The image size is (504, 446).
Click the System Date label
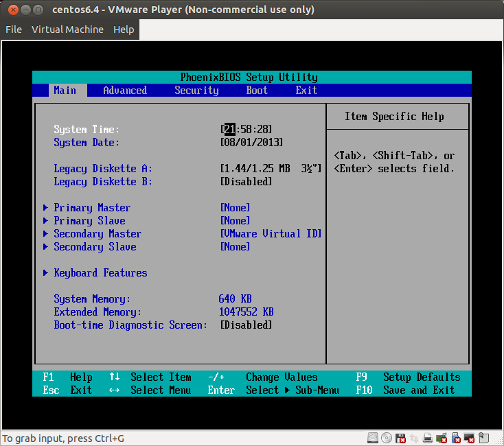pos(87,143)
